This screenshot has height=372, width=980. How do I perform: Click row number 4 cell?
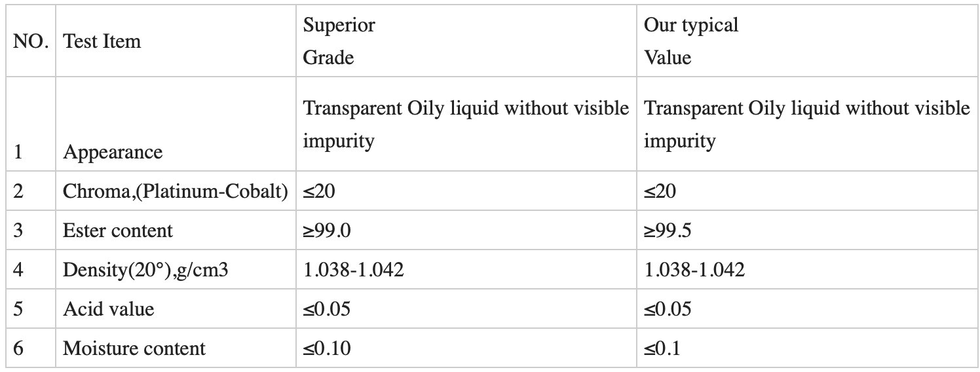point(18,269)
